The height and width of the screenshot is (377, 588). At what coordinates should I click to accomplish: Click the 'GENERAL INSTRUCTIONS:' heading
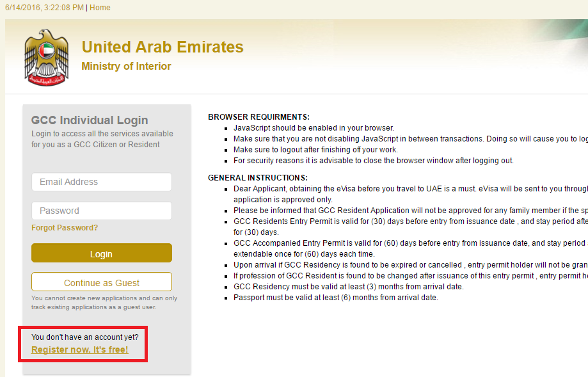pos(258,178)
